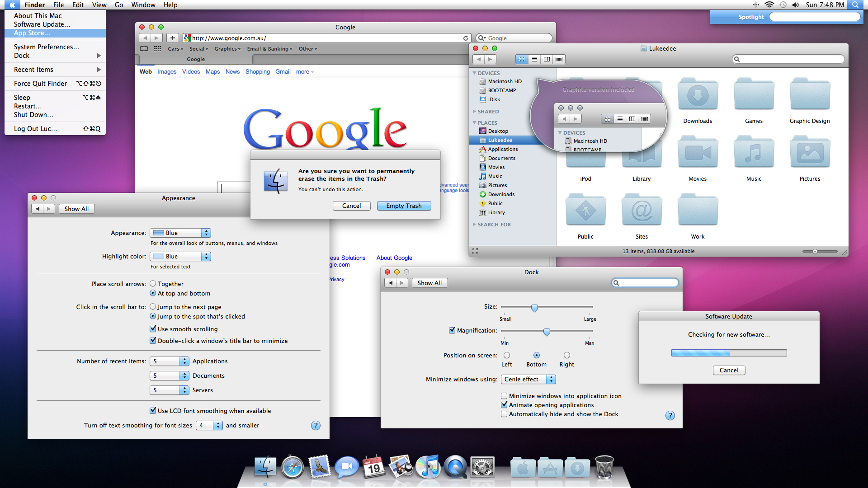Toggle Use LCD font smoothing checkbox
868x488 pixels.
153,411
